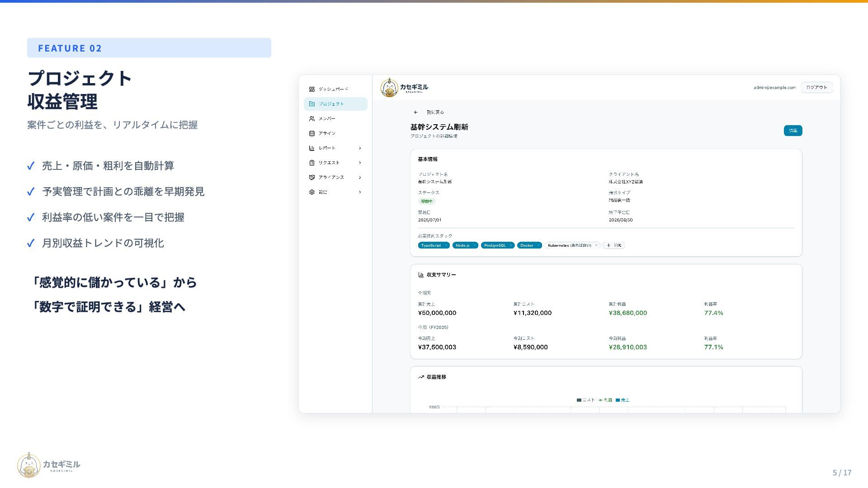Click the ログアウト button
Screen dimensions: 868x488
(816, 87)
